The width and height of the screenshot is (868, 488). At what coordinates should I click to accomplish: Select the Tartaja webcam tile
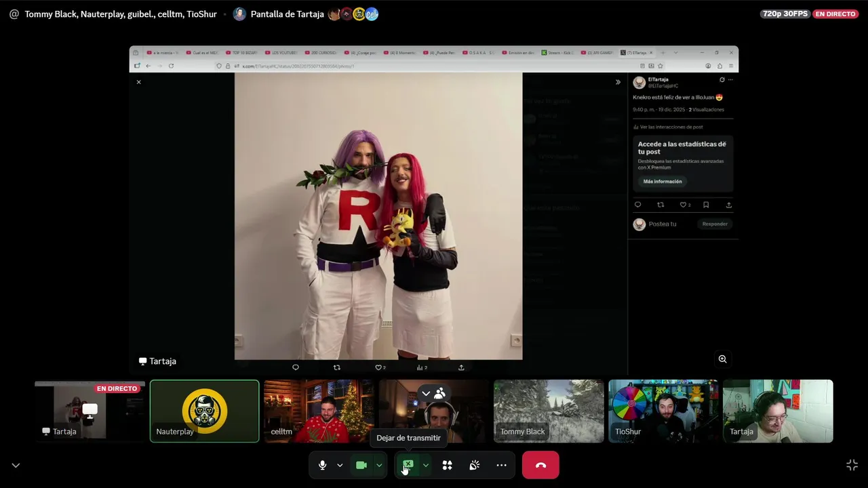click(x=778, y=411)
